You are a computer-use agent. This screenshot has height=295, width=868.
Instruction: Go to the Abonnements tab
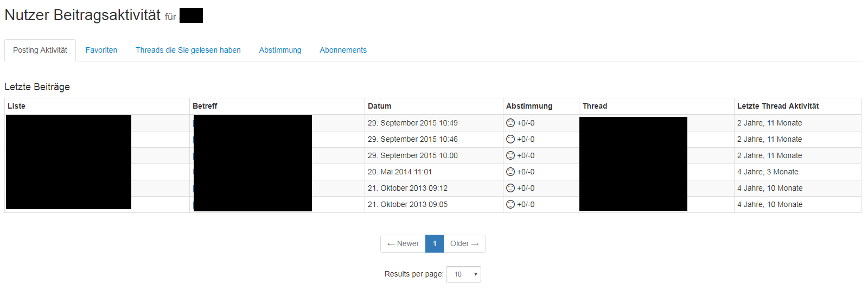pyautogui.click(x=343, y=50)
